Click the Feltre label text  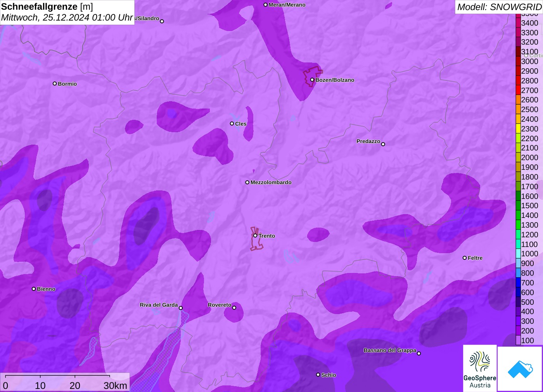click(x=475, y=258)
